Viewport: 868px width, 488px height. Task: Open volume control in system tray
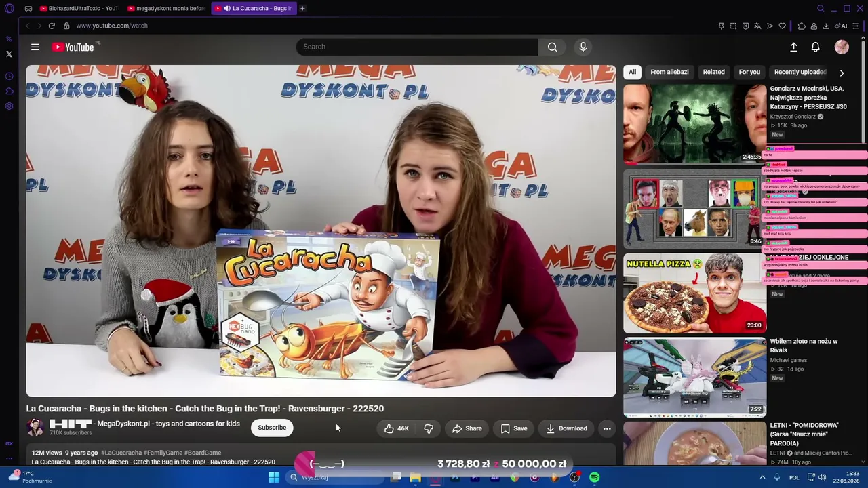tap(823, 477)
